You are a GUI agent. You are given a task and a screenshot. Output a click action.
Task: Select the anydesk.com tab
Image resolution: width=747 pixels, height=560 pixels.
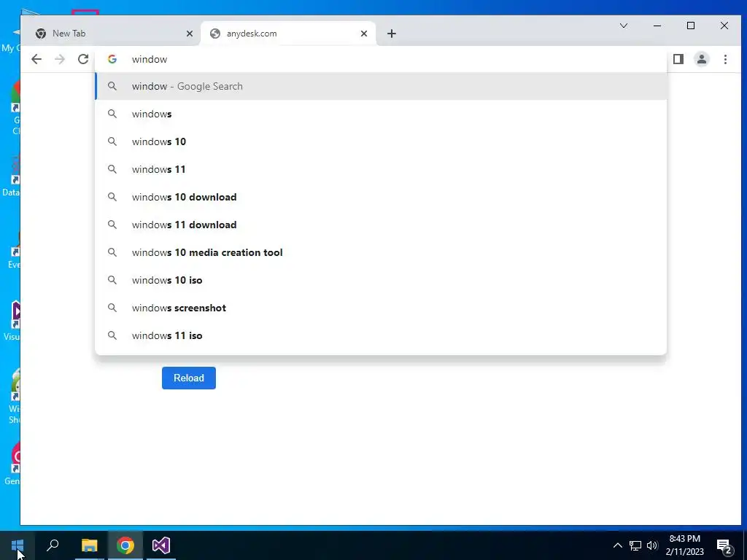(x=288, y=34)
